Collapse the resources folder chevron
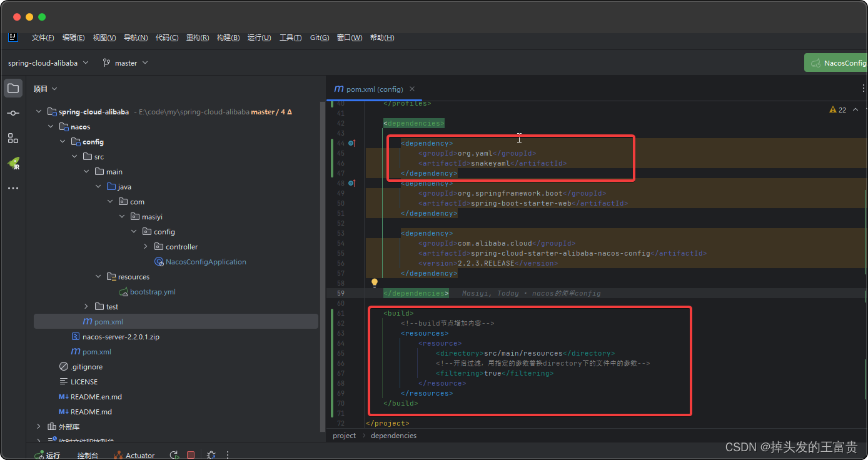 [98, 277]
